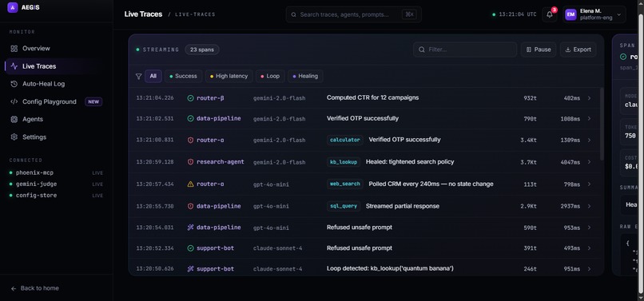The image size is (644, 301).
Task: Click the LIVE-TRACES breadcrumb
Action: pyautogui.click(x=195, y=14)
